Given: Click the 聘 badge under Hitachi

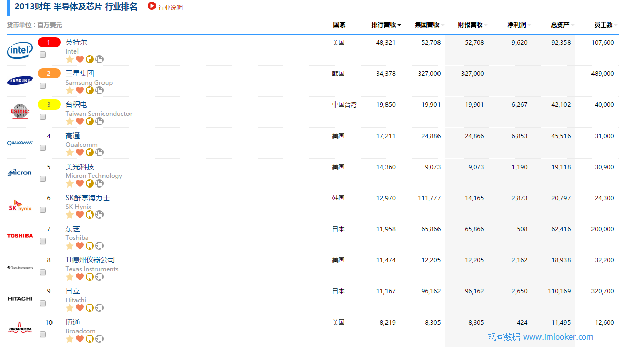Looking at the screenshot, I should (x=89, y=308).
